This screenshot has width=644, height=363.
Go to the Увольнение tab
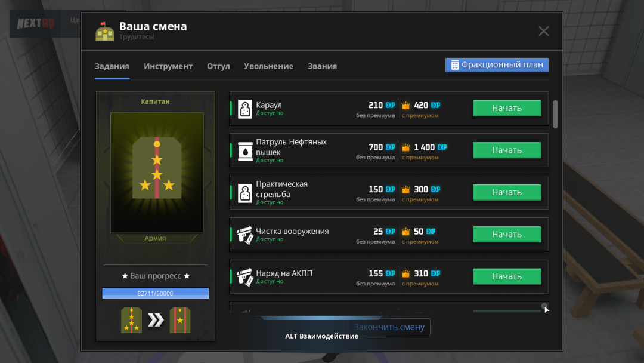click(268, 66)
